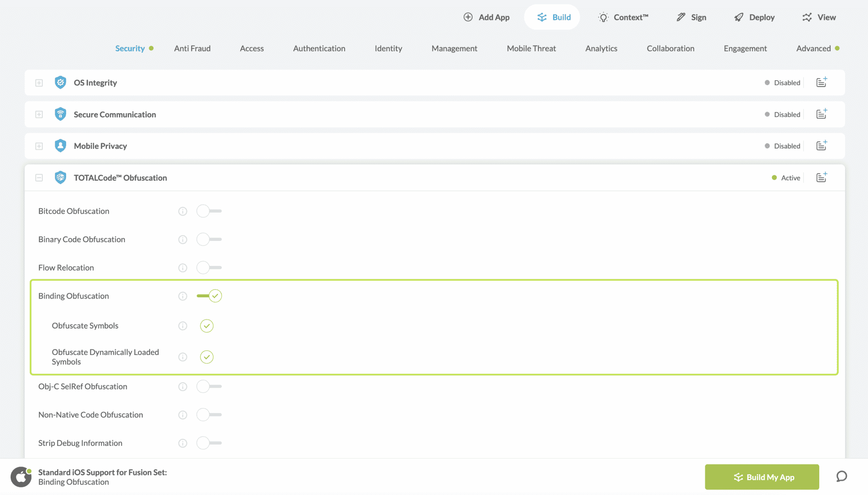Open the chat bubble in bottom corner
This screenshot has width=868, height=495.
(842, 477)
